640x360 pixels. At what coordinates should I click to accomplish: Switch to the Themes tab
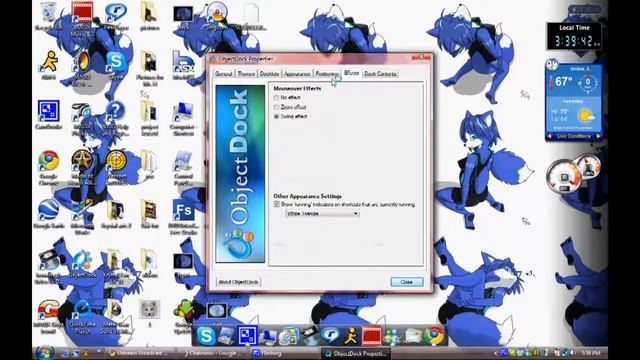pyautogui.click(x=246, y=74)
